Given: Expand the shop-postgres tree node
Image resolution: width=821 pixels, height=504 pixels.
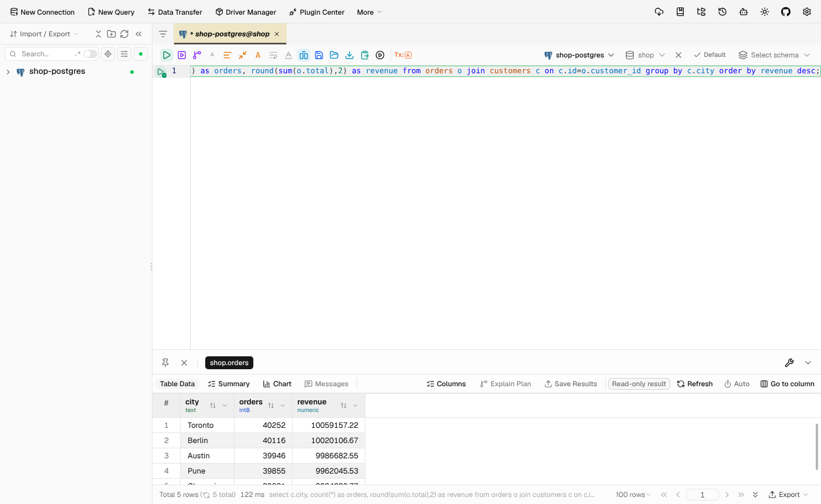Looking at the screenshot, I should click(8, 71).
